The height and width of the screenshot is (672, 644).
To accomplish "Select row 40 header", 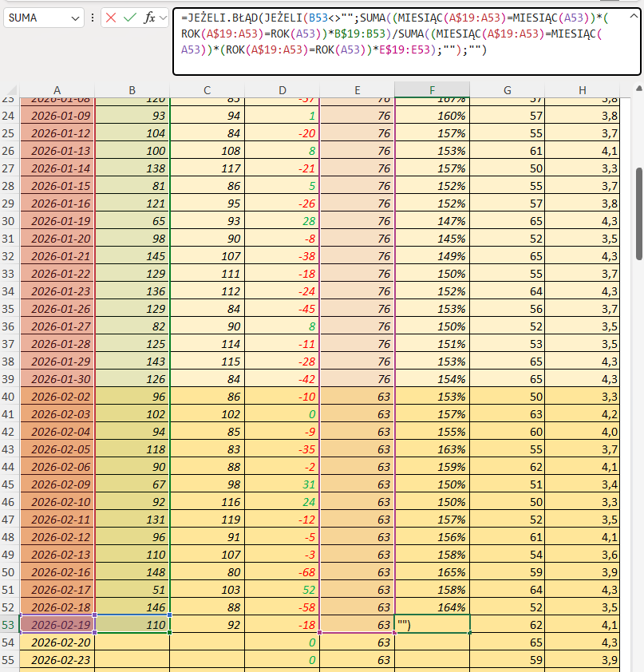I will (x=9, y=397).
